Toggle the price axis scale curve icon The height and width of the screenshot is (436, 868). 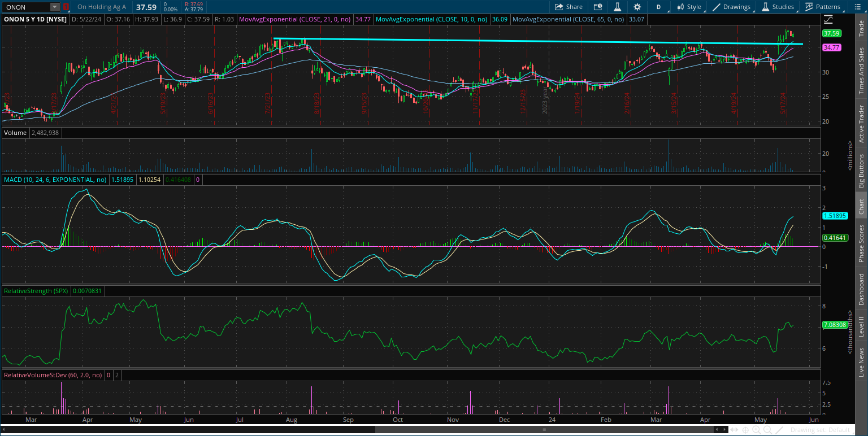pyautogui.click(x=828, y=19)
